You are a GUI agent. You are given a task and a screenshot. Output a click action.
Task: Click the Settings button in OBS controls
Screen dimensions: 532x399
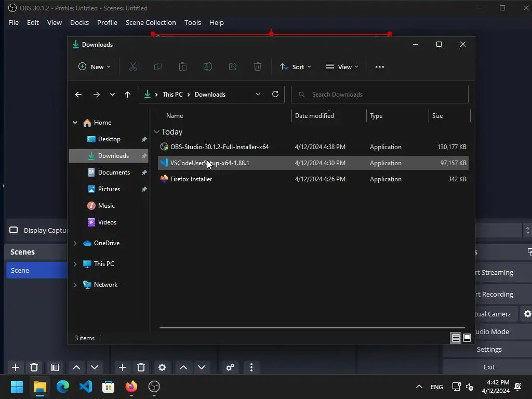tap(489, 349)
